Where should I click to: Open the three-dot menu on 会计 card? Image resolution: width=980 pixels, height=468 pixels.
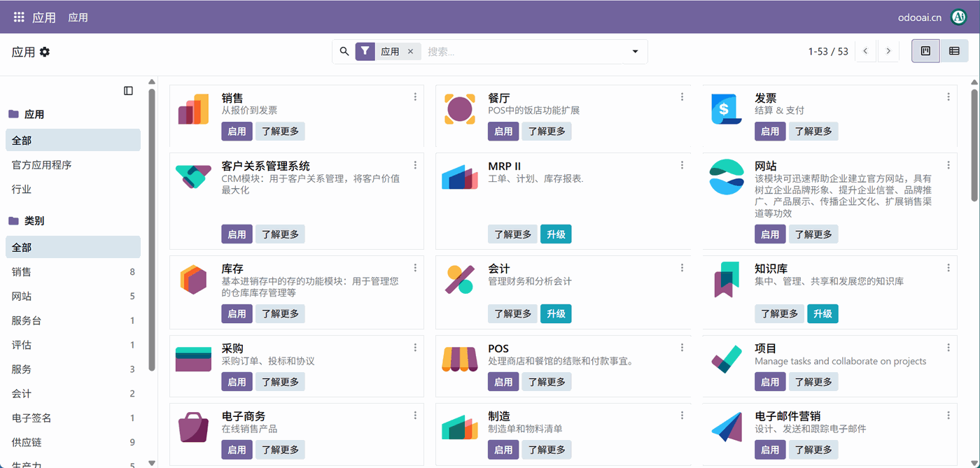pos(682,268)
